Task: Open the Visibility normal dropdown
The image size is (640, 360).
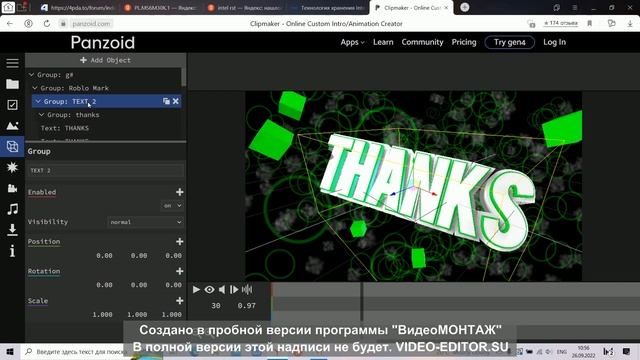Action: coord(145,222)
